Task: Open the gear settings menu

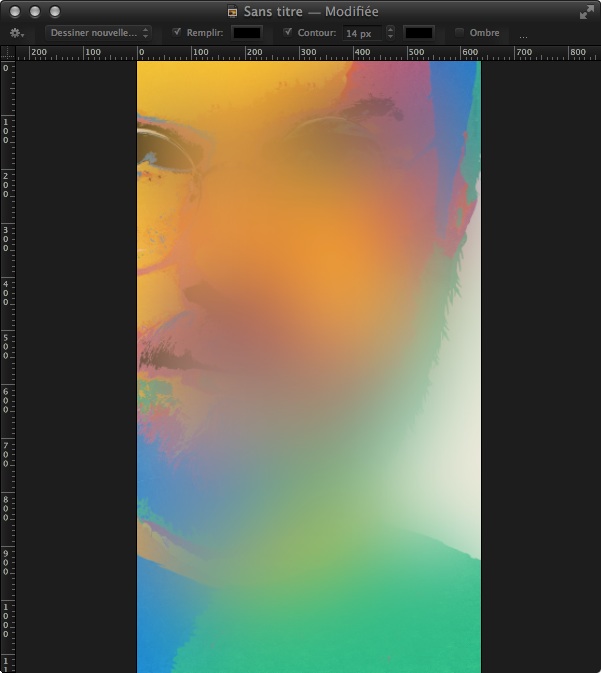Action: click(16, 33)
